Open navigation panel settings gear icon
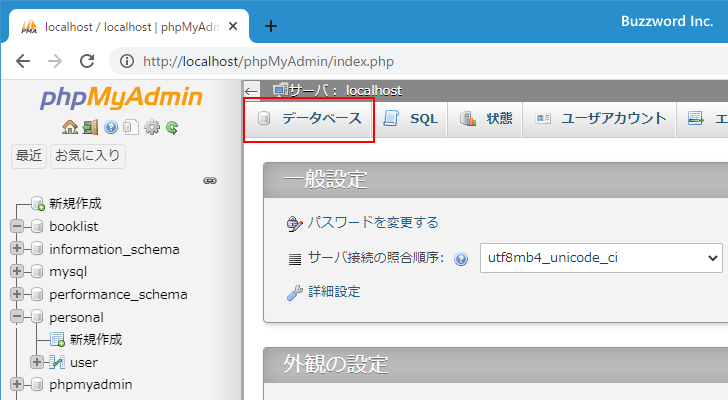728x400 pixels. click(x=152, y=127)
